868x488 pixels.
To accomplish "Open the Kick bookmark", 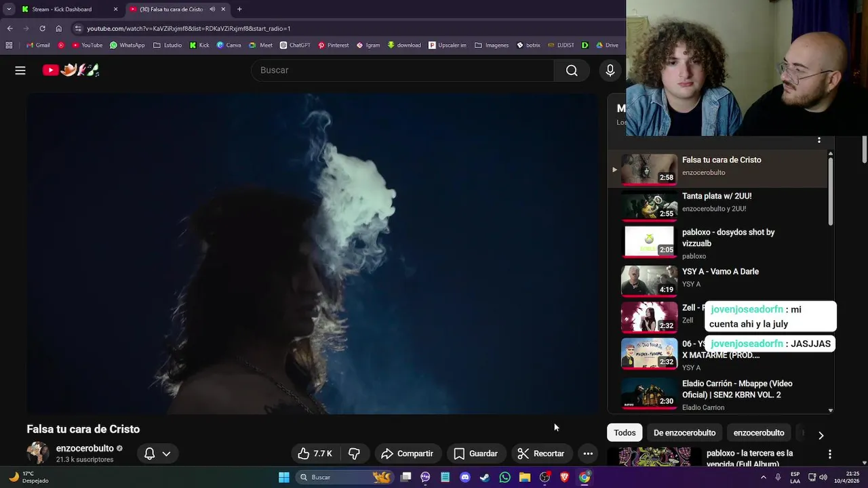I will pyautogui.click(x=199, y=45).
